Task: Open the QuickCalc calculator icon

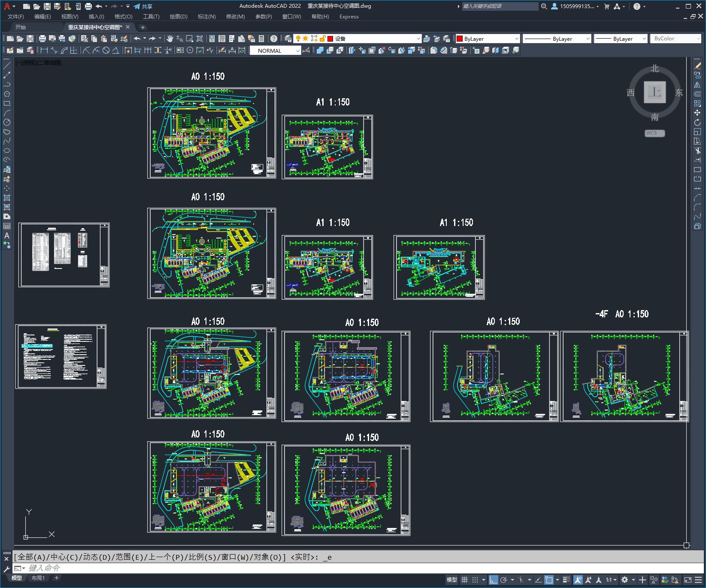Action: [x=261, y=39]
